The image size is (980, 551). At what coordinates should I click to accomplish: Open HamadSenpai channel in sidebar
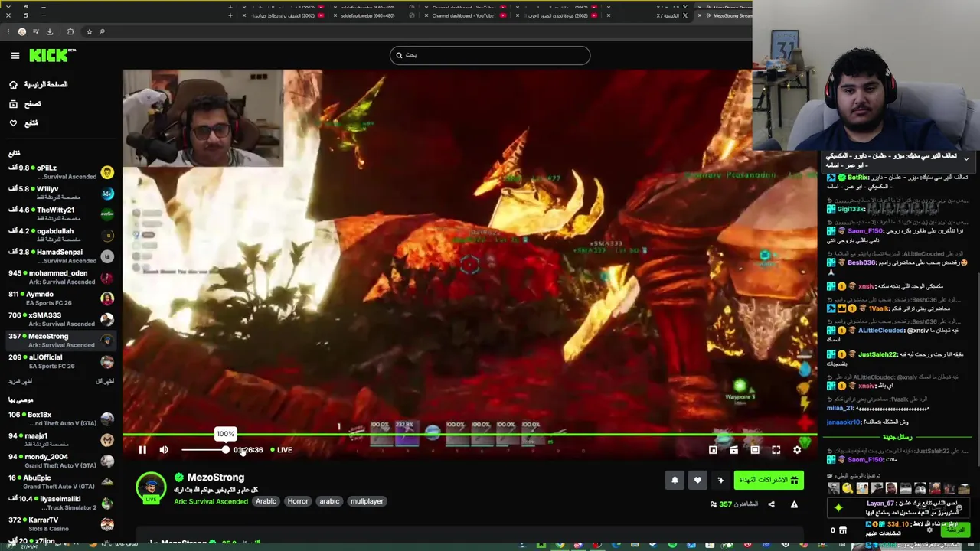tap(61, 256)
